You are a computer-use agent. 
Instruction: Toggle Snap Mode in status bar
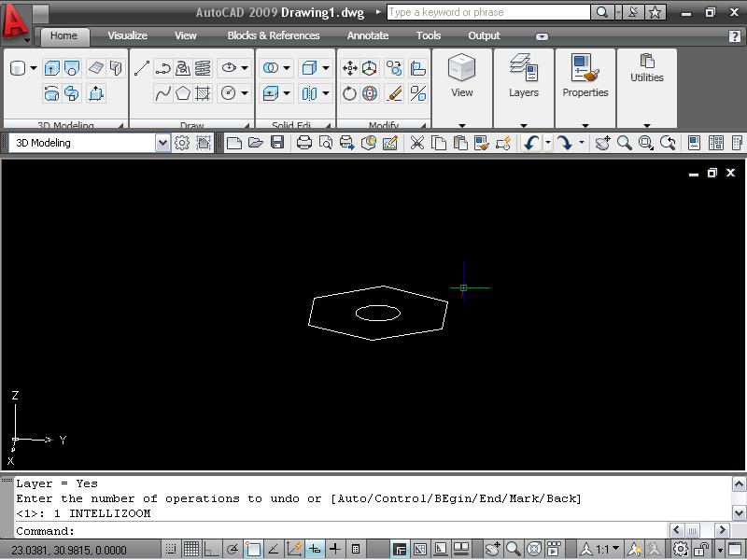[x=171, y=550]
